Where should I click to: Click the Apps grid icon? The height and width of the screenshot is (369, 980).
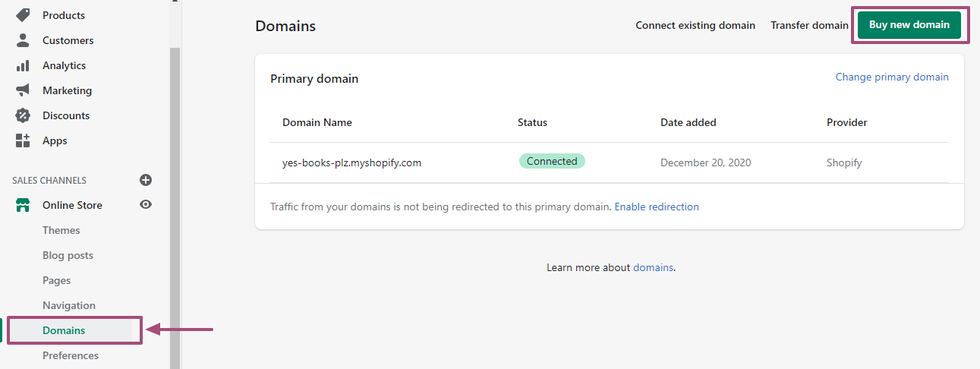[x=23, y=140]
